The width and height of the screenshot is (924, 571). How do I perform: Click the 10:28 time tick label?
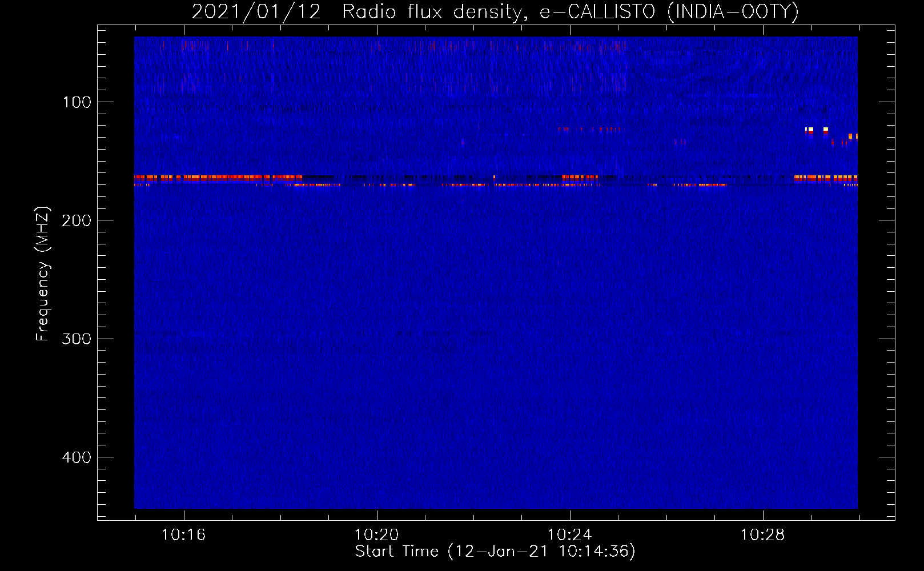tap(762, 535)
